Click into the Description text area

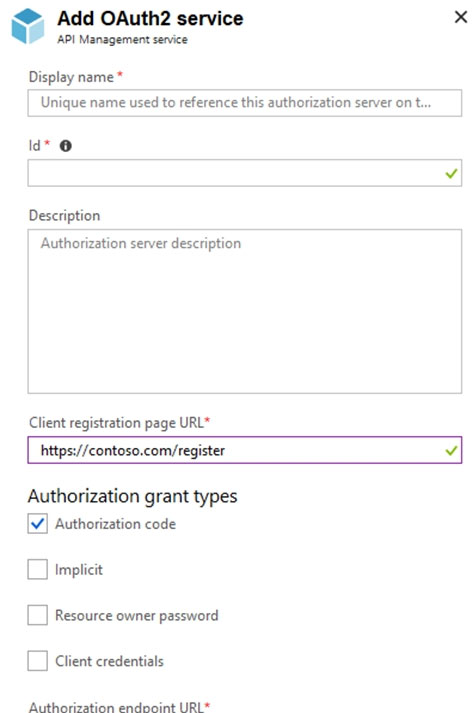pyautogui.click(x=245, y=311)
